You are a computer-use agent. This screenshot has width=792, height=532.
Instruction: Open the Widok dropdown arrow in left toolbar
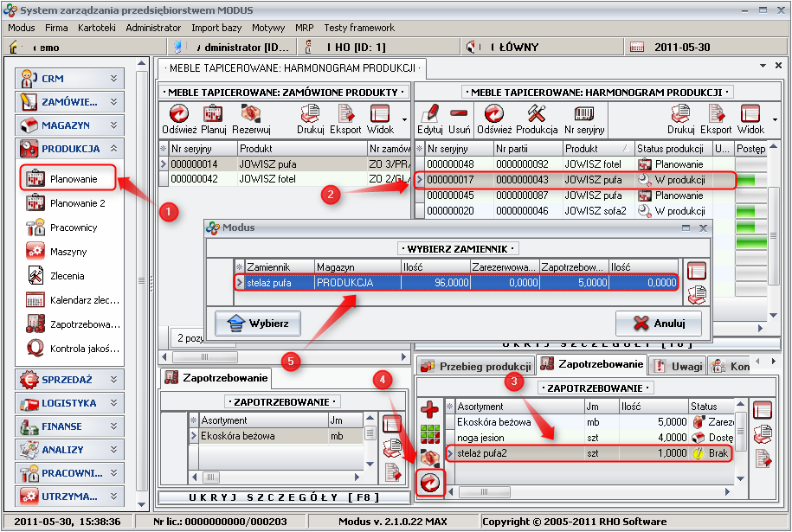(404, 119)
